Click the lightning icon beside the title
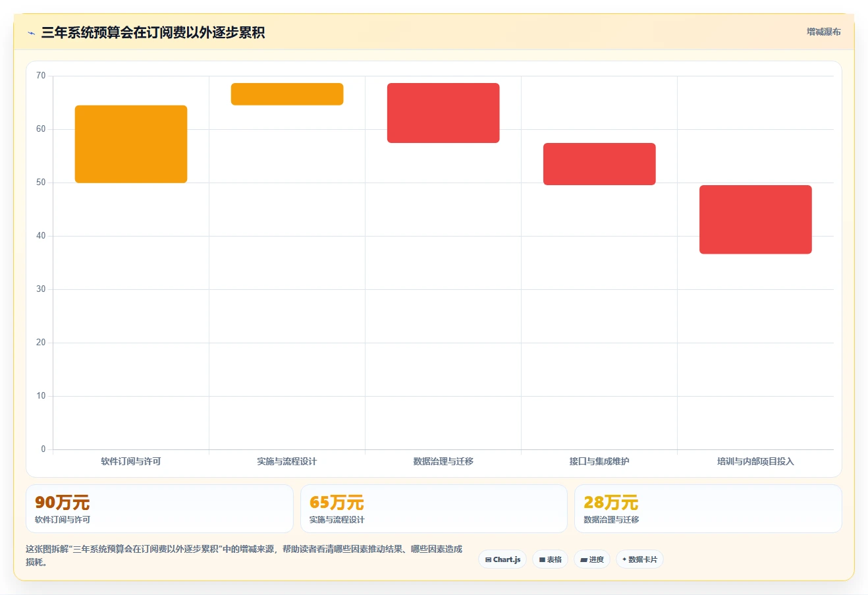Image resolution: width=868 pixels, height=595 pixels. (31, 33)
